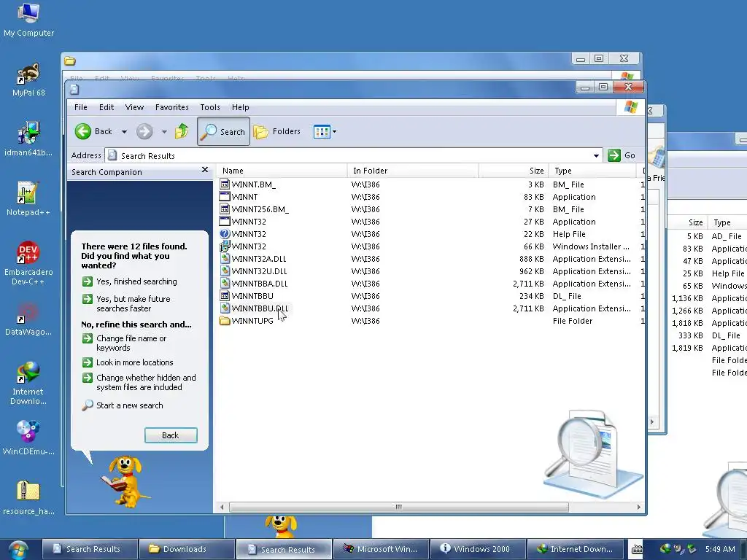Select the WINNTBBU DL_ file icon
The height and width of the screenshot is (560, 747).
pyautogui.click(x=225, y=296)
